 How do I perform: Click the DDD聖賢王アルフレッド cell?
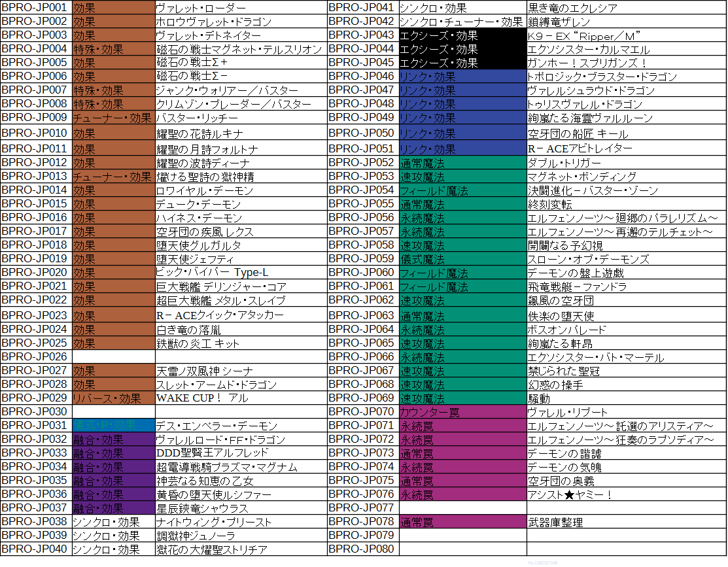[213, 453]
